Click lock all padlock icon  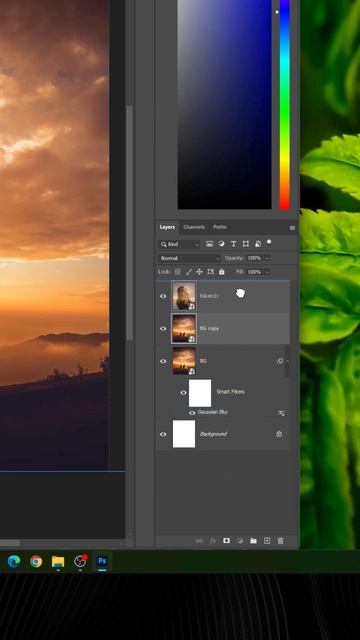tap(222, 272)
